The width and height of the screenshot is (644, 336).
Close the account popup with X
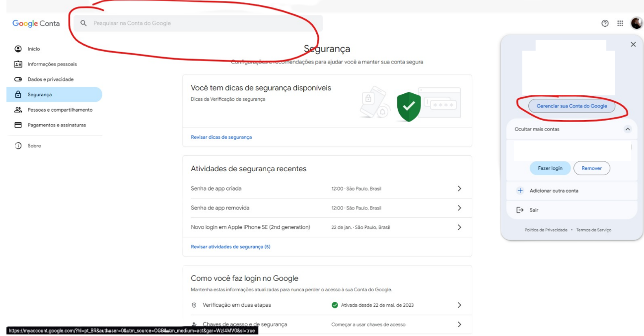click(633, 45)
